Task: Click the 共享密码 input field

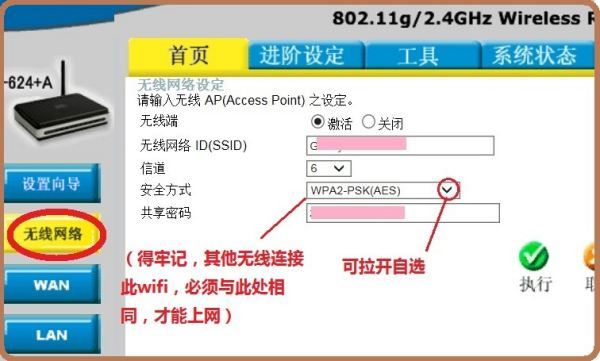Action: (403, 213)
